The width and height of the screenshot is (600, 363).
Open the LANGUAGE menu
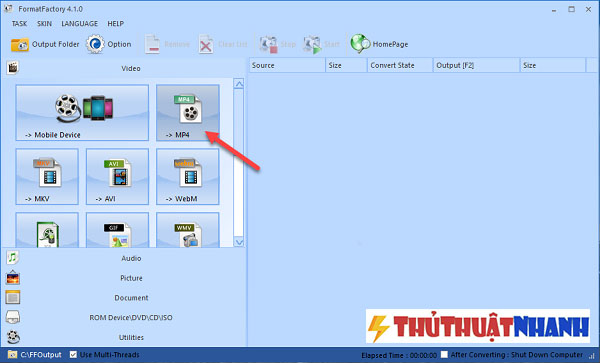click(80, 24)
